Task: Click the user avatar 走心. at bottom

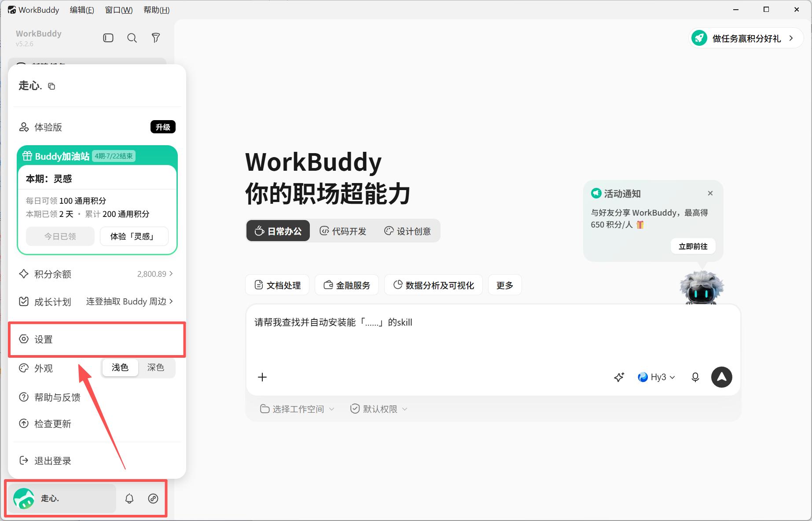Action: pos(24,499)
